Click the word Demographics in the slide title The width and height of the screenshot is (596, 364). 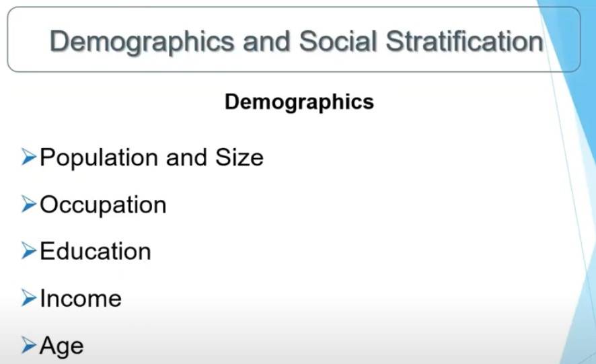click(x=142, y=42)
